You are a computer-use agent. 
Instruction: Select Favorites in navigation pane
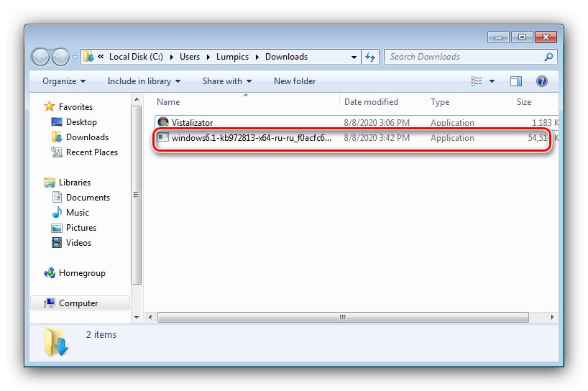tap(75, 107)
